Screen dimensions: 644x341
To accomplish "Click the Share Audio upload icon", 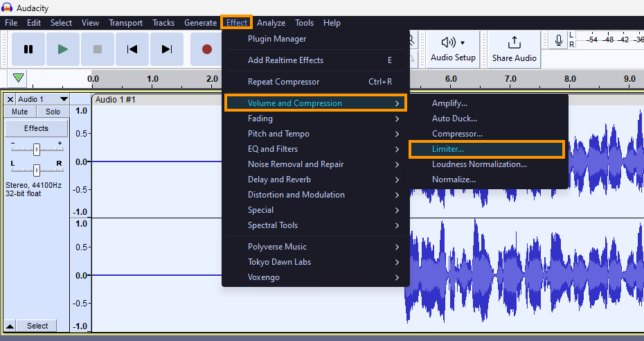I will pos(515,42).
